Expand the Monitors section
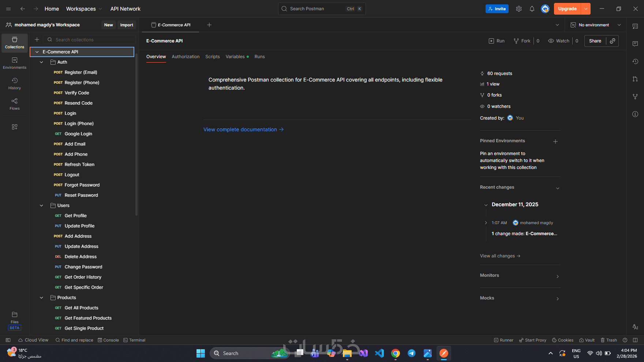 pos(558,276)
